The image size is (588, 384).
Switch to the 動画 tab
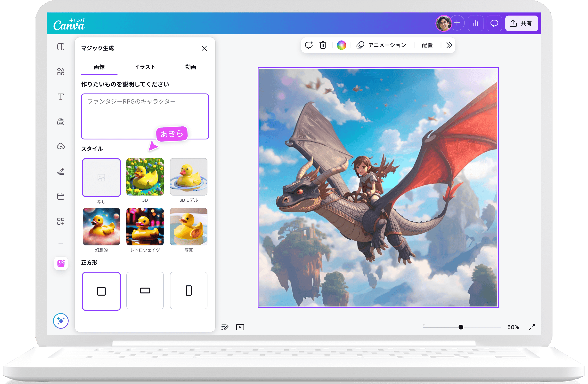pos(191,67)
